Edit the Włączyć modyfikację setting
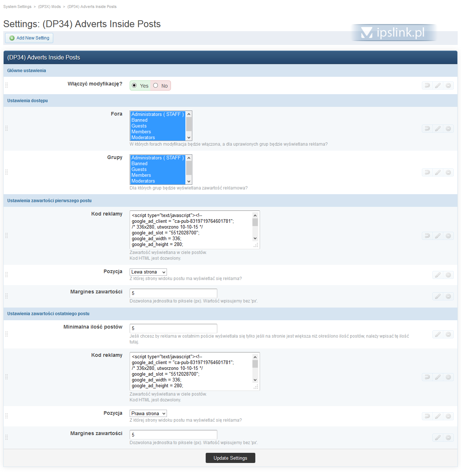 (438, 85)
